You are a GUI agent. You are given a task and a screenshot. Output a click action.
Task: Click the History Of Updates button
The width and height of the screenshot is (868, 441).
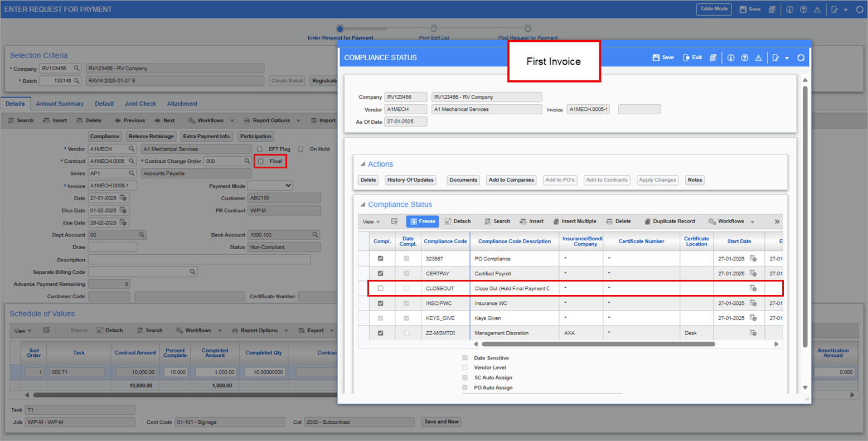point(410,180)
